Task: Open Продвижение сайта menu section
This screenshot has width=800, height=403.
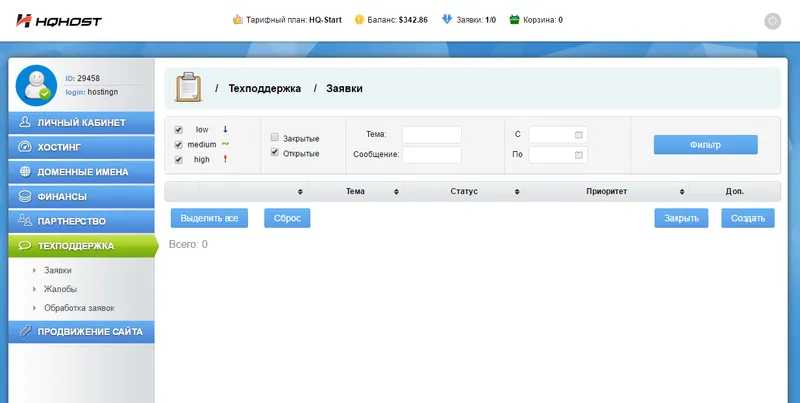Action: [81, 332]
